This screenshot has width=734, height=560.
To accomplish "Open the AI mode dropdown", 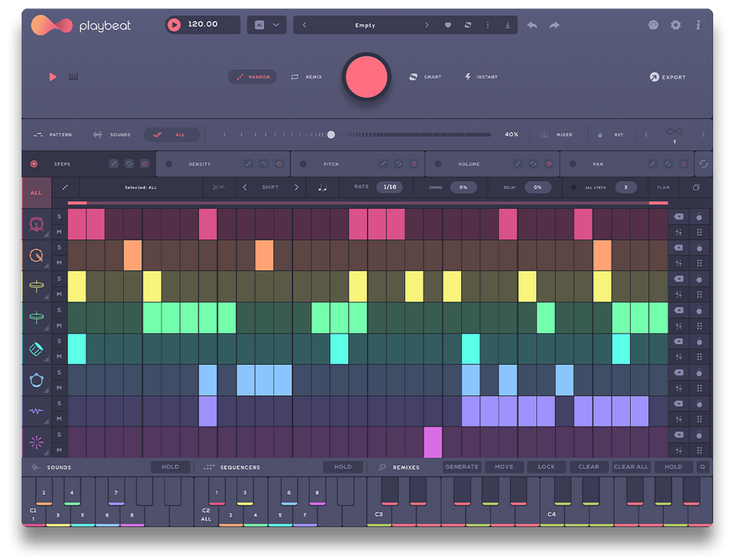I will [x=267, y=25].
